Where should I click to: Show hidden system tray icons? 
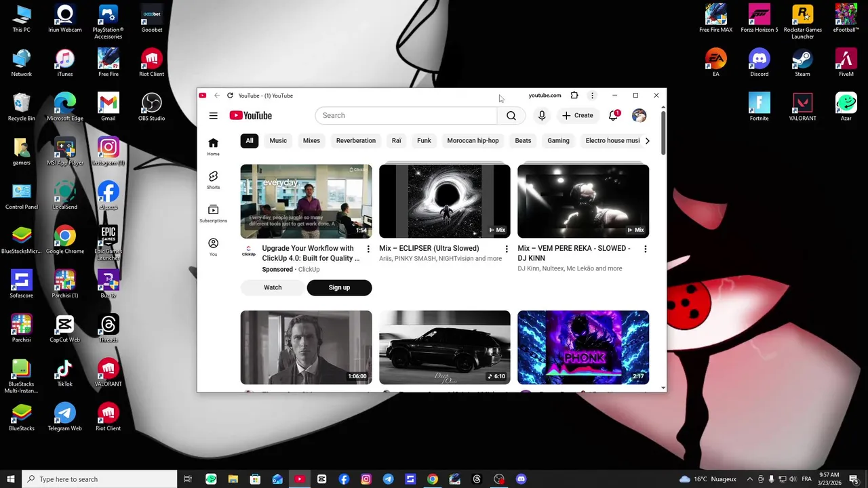coord(749,479)
